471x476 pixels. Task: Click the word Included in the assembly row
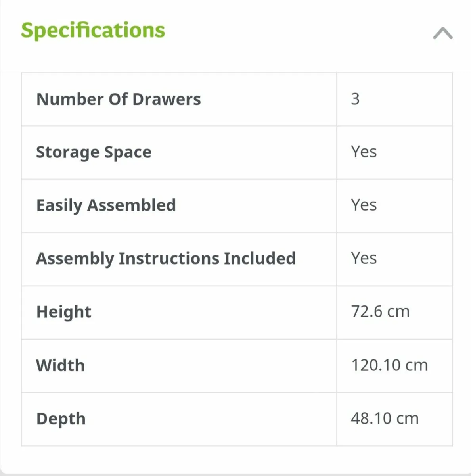click(260, 258)
